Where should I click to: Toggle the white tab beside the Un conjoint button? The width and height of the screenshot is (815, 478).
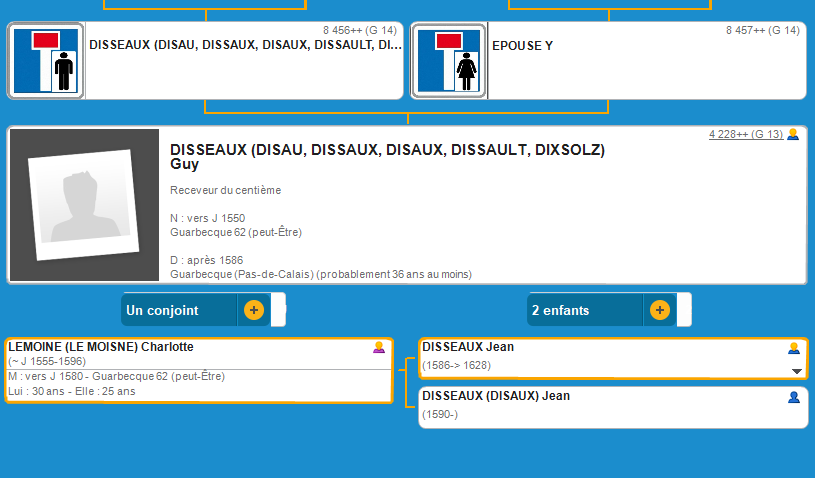(x=279, y=310)
